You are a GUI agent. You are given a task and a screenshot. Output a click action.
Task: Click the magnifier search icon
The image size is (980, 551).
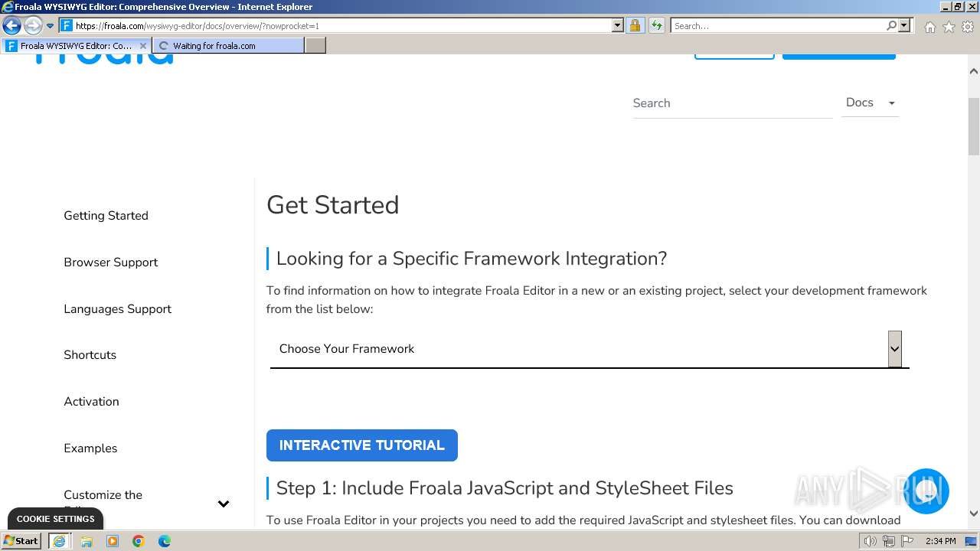(x=891, y=25)
